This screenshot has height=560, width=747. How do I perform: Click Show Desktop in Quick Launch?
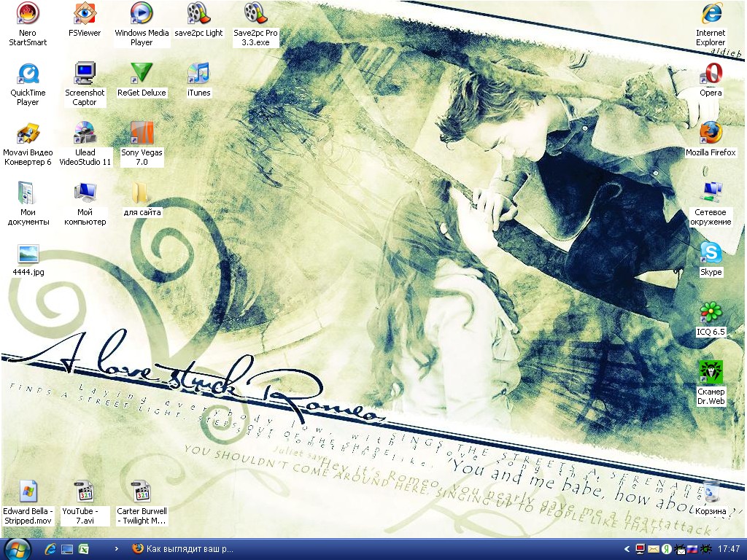67,549
